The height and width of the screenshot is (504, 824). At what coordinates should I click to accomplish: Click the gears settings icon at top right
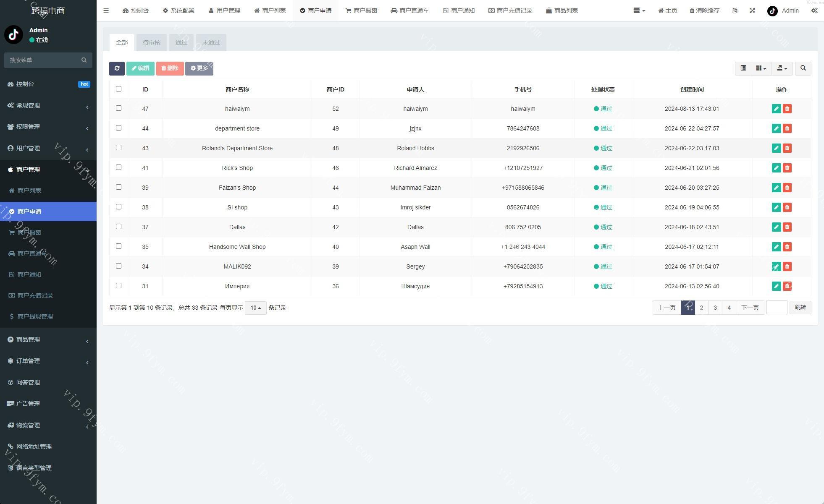814,10
